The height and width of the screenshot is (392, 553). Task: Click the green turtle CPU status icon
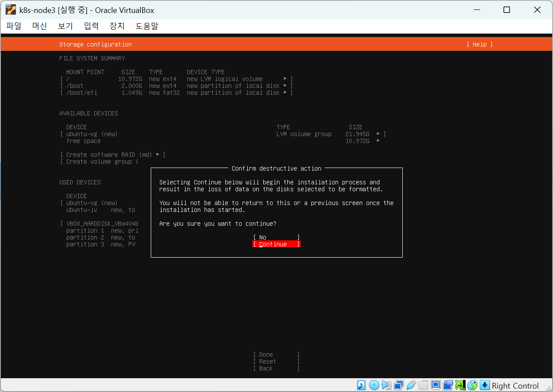click(x=460, y=385)
